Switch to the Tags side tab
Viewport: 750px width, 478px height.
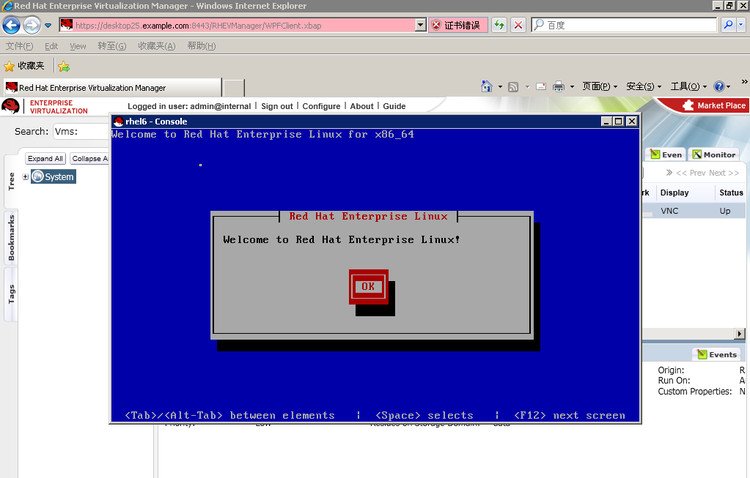click(x=11, y=294)
